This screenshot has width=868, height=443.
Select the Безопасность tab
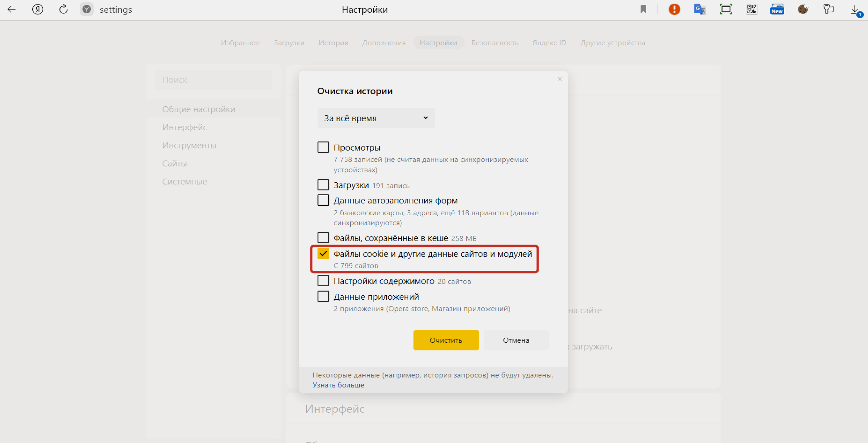point(495,42)
